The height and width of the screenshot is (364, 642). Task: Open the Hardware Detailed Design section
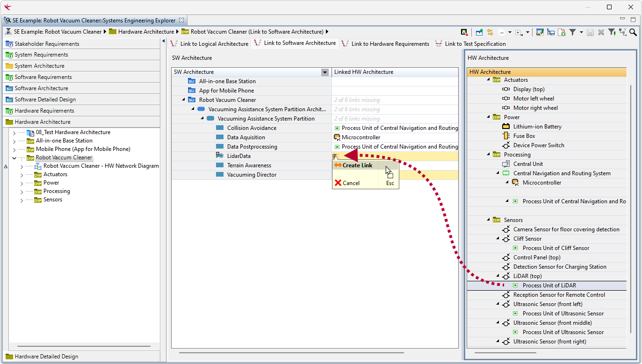pos(81,357)
